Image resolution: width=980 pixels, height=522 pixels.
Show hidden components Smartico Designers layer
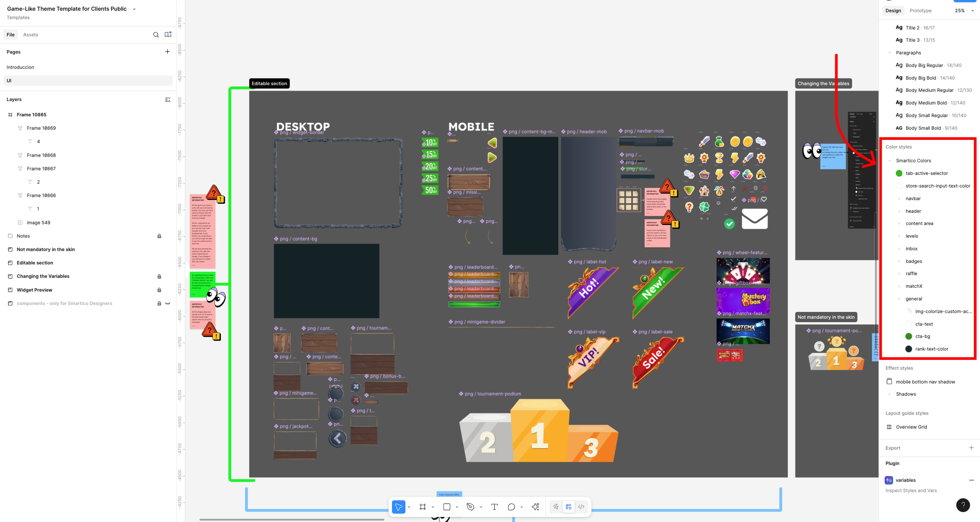pos(168,303)
